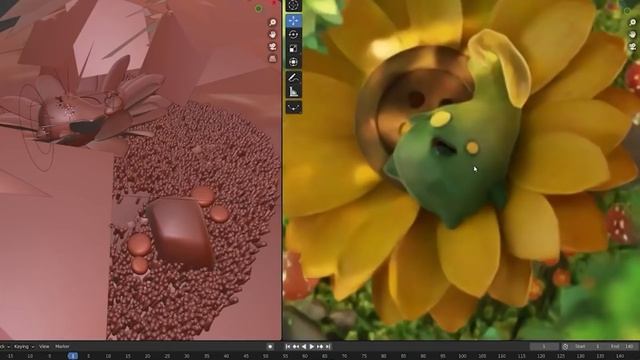
Task: Select the Rotate tool
Action: click(293, 35)
